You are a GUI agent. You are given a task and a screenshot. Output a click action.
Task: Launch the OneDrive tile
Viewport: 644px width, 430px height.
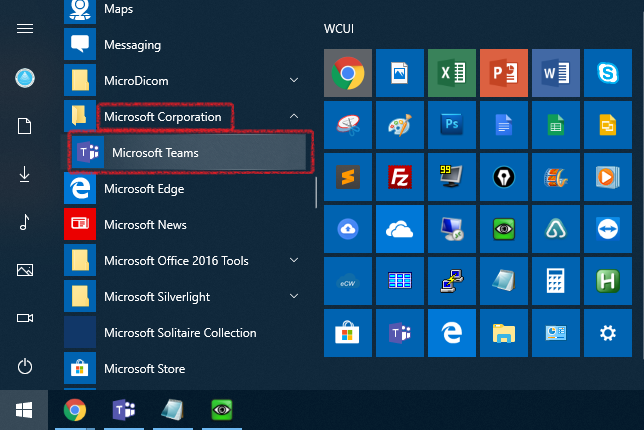click(400, 229)
